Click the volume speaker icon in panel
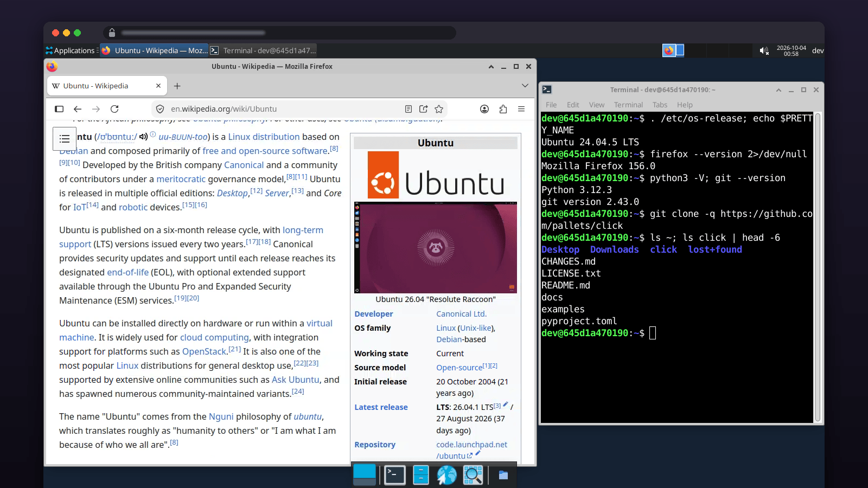 (x=764, y=50)
